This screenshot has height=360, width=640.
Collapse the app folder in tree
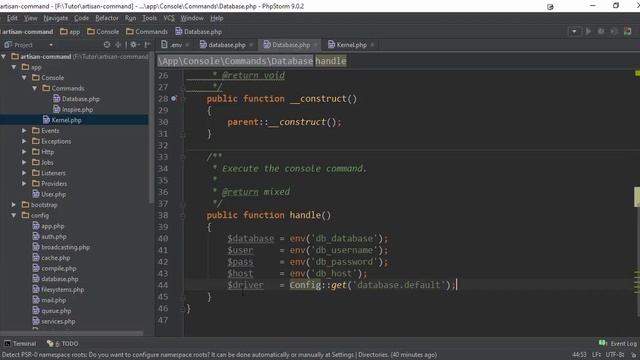click(14, 67)
